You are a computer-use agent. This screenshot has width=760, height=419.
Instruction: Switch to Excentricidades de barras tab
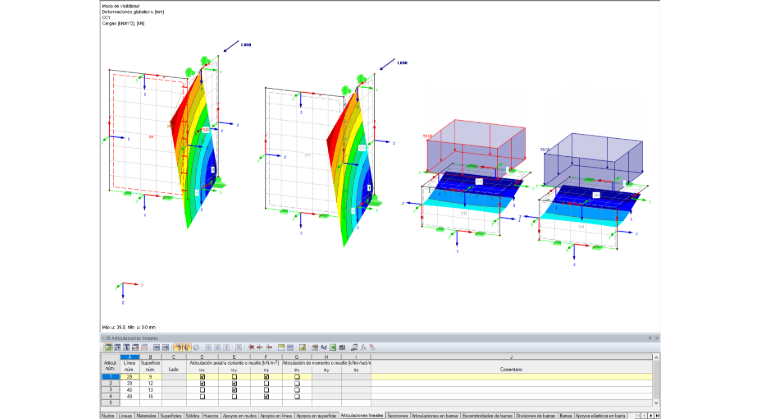487,416
